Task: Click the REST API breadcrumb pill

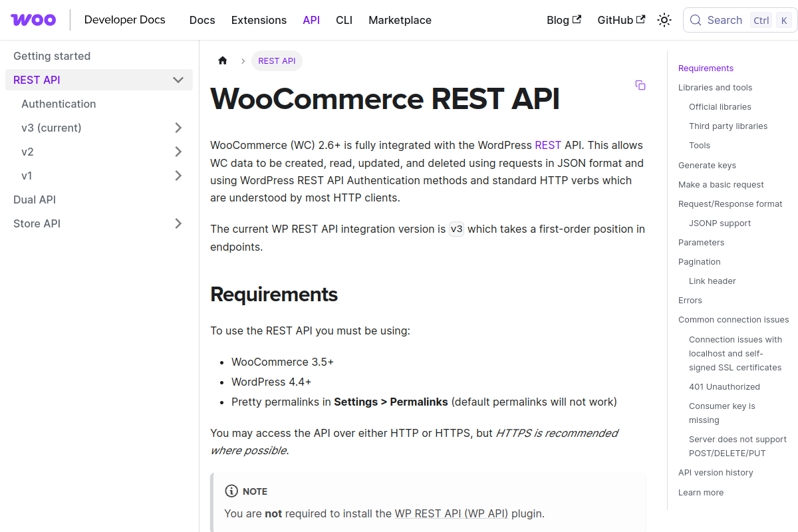Action: pos(277,61)
